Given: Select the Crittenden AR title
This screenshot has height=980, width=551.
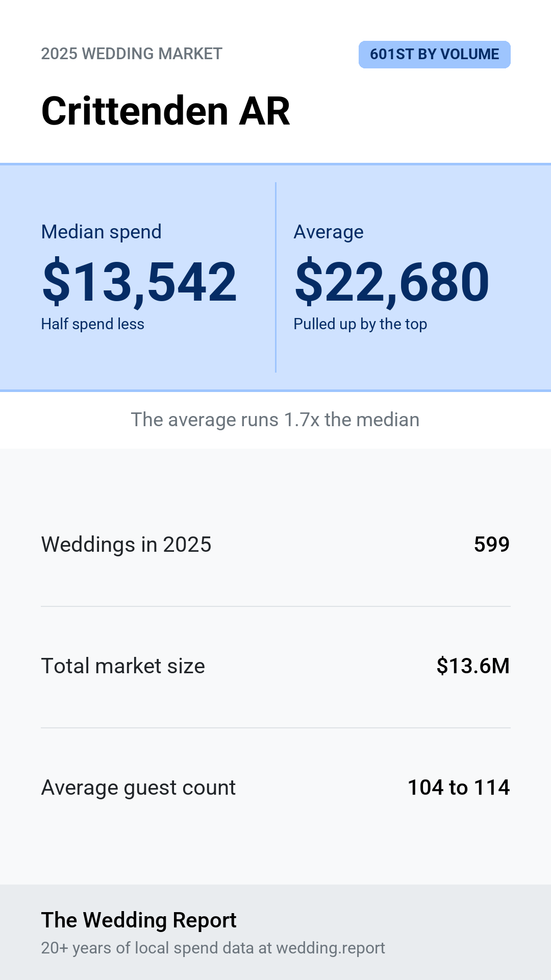Looking at the screenshot, I should pyautogui.click(x=165, y=111).
